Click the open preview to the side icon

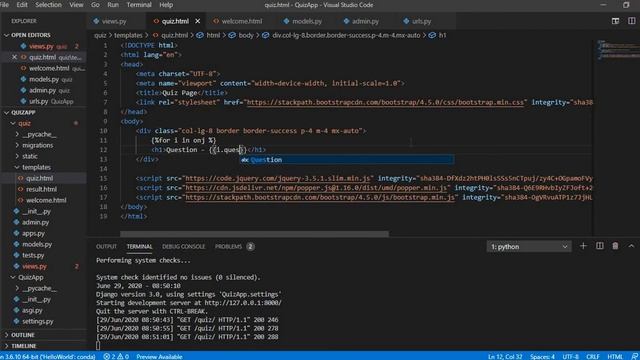615,21
